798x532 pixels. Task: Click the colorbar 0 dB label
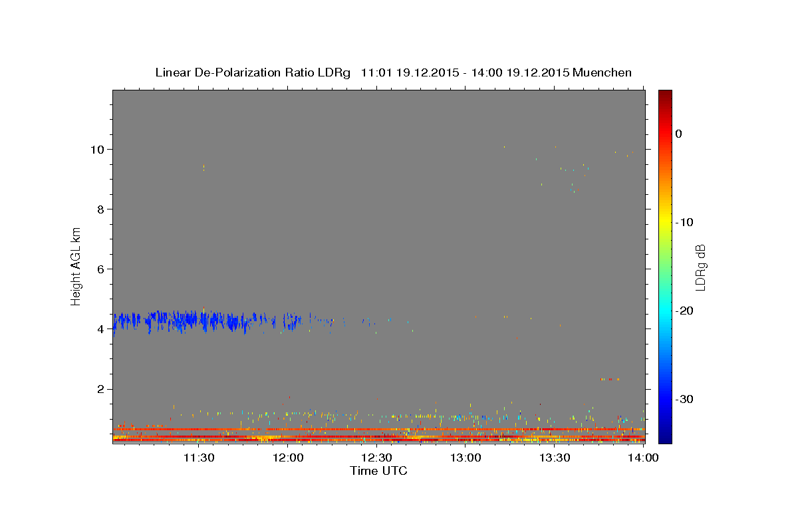(x=678, y=134)
